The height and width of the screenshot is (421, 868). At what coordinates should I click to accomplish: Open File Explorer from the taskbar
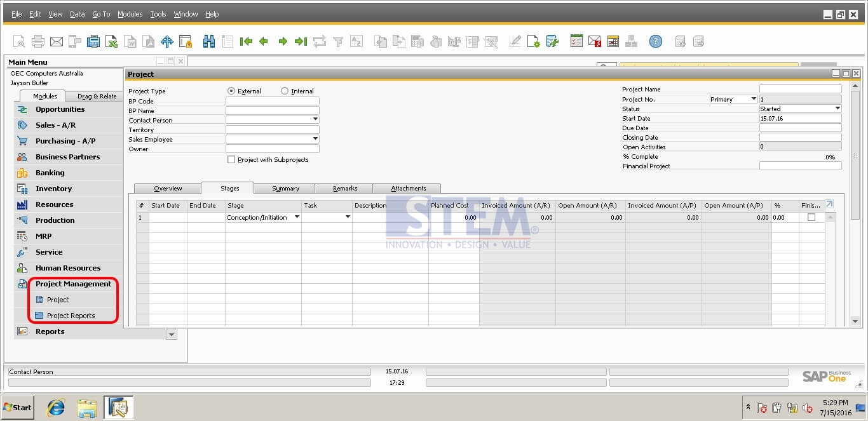pos(87,408)
